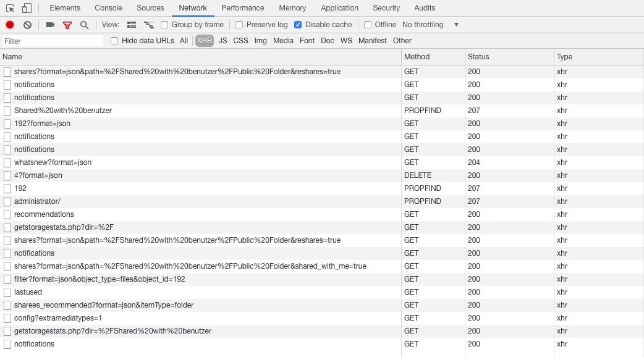This screenshot has height=357, width=644.
Task: Click file icon of sharees_recommended row
Action: tap(7, 305)
